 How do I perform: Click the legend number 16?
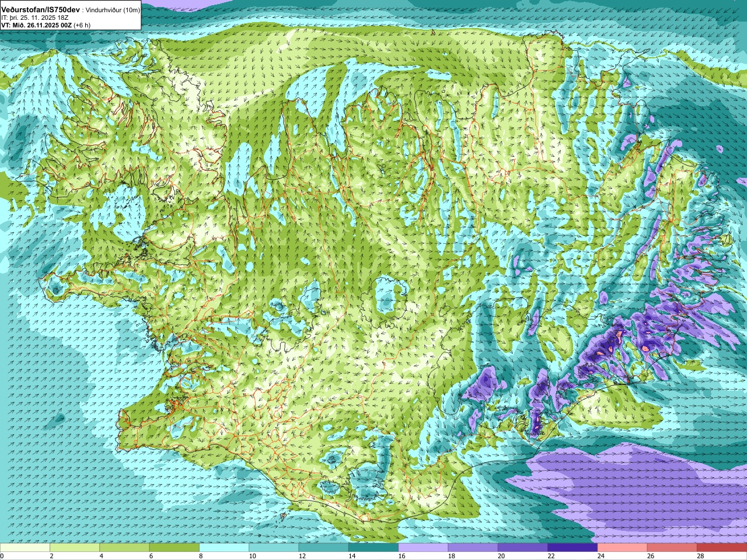[402, 556]
